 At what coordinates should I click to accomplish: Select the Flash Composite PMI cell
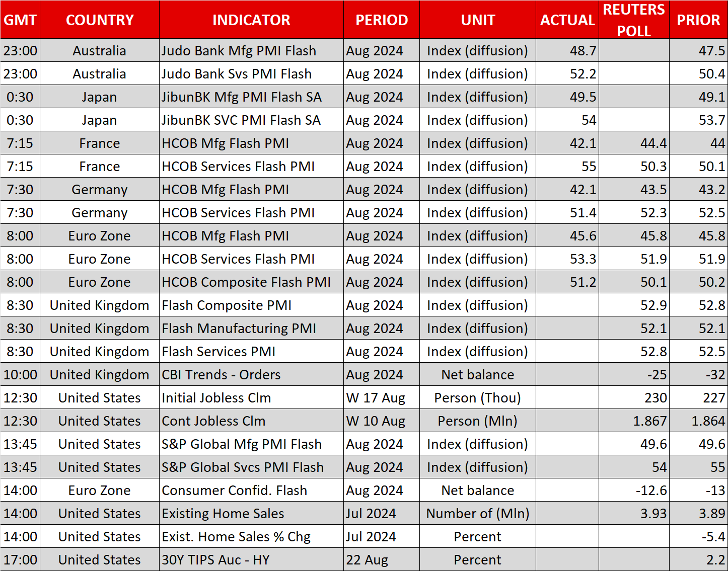pyautogui.click(x=251, y=305)
